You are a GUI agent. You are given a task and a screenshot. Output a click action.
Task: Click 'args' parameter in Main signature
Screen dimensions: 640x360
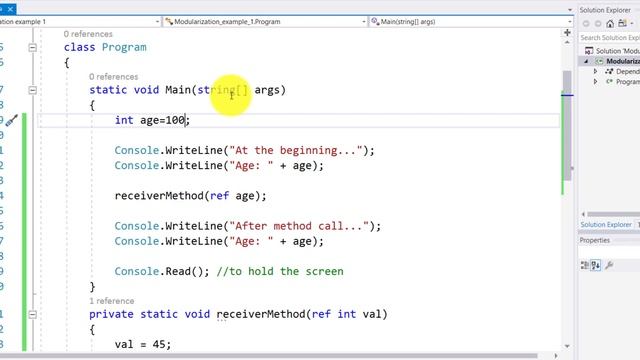click(267, 90)
